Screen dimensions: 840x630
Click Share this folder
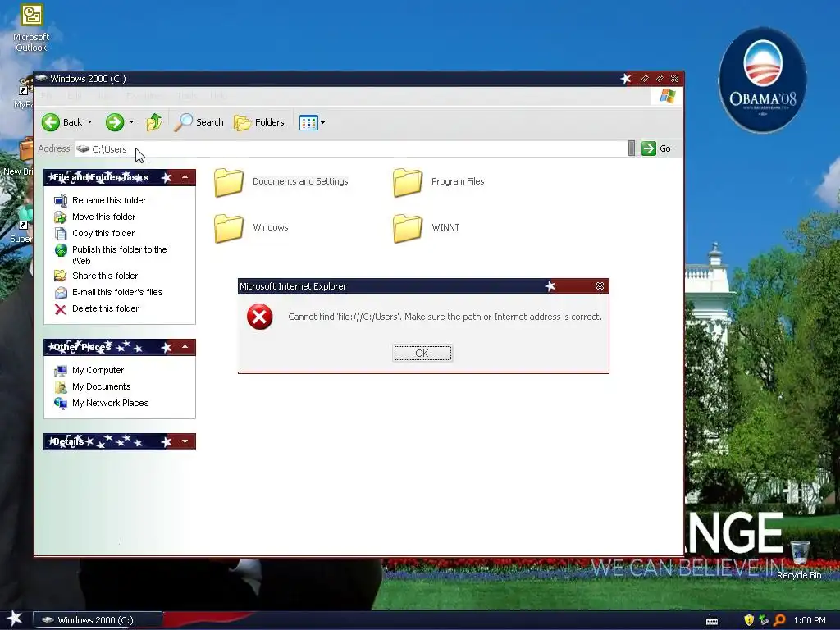coord(105,276)
